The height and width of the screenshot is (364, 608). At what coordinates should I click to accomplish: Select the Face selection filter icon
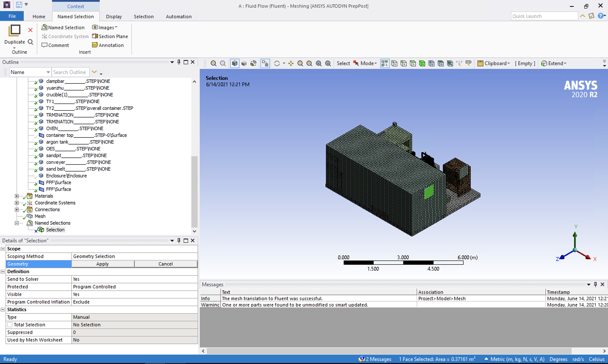[x=413, y=63]
